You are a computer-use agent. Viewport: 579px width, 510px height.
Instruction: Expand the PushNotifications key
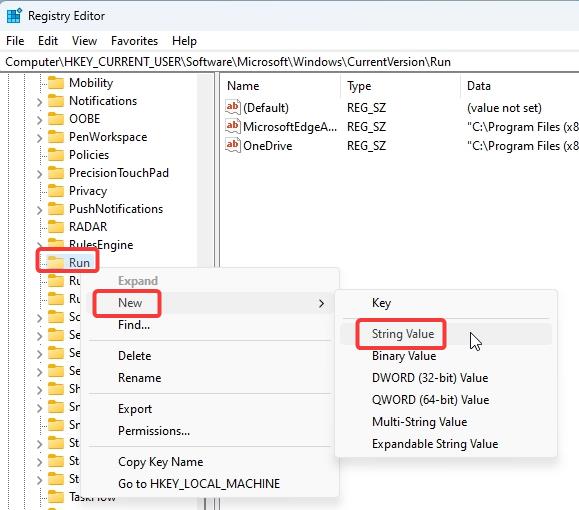[40, 210]
